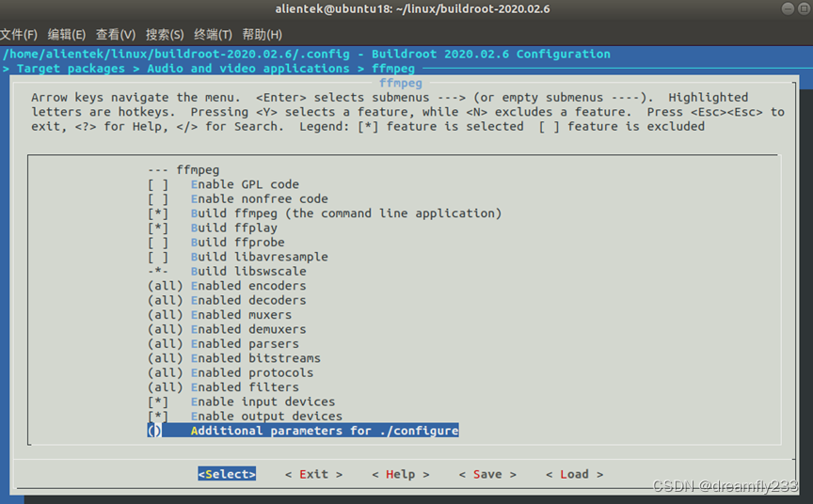Toggle Enable GPL code checkbox
Screen dimensions: 813x504
pyautogui.click(x=223, y=184)
